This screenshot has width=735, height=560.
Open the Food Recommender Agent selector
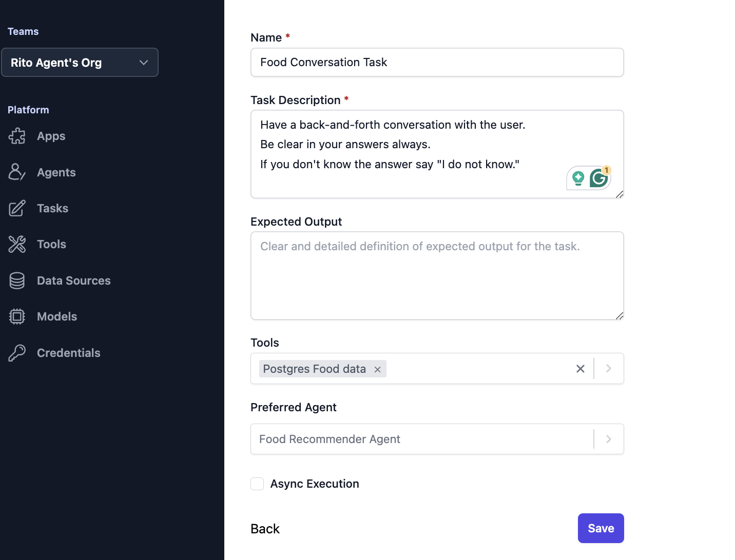(x=437, y=439)
